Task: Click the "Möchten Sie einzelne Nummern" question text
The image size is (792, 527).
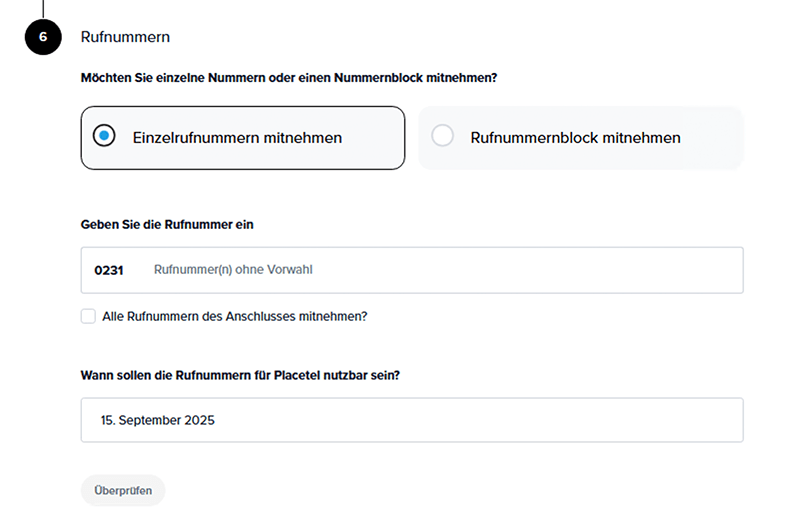Action: pyautogui.click(x=288, y=77)
